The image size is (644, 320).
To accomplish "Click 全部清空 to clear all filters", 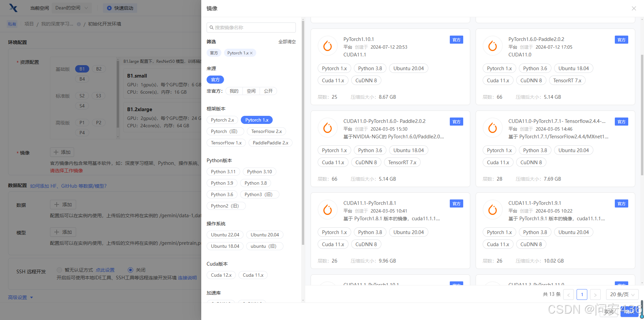I will click(x=287, y=42).
